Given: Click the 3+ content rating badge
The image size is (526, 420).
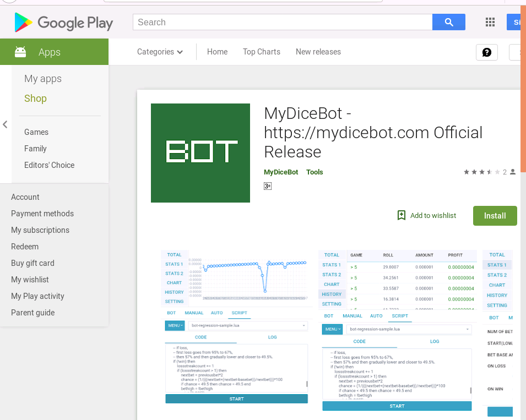Looking at the screenshot, I should pyautogui.click(x=267, y=186).
